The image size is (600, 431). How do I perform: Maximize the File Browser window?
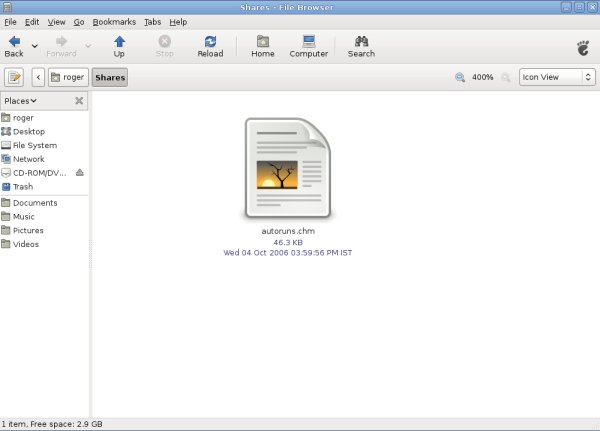pos(579,7)
